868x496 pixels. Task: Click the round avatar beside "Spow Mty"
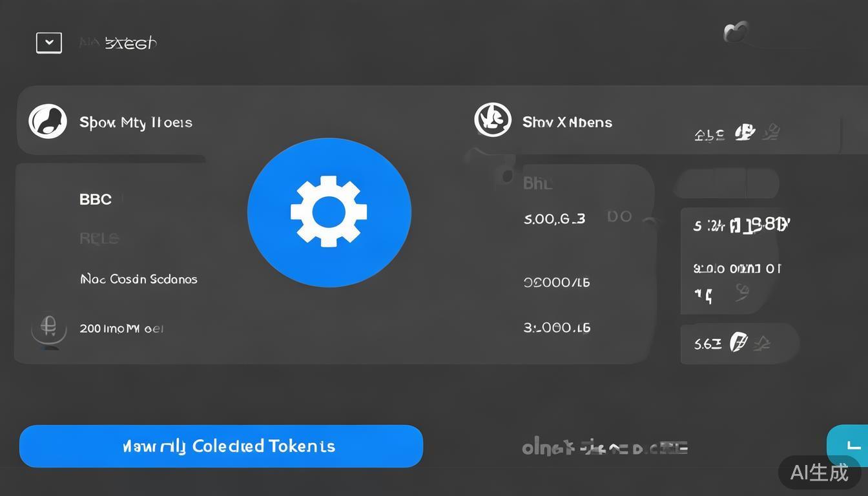(x=48, y=121)
